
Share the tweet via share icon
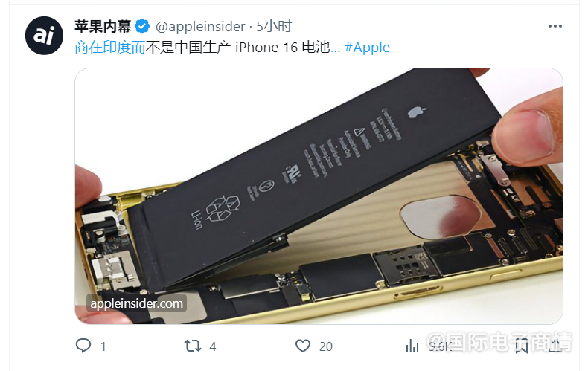tap(555, 346)
